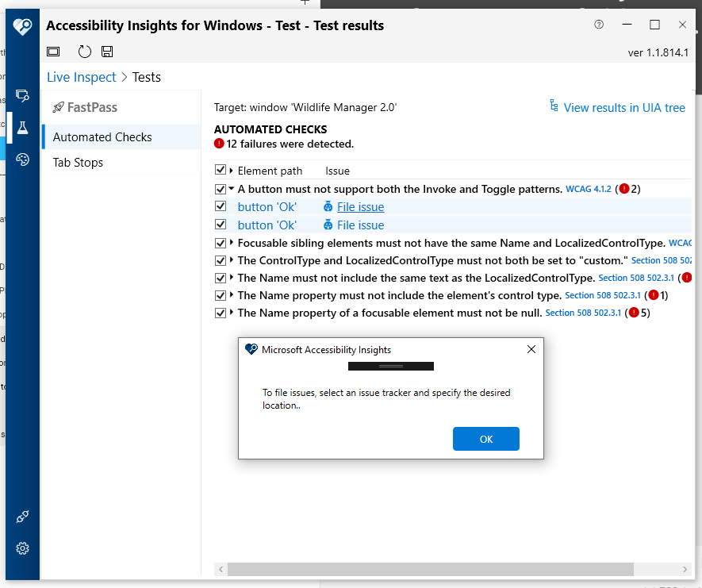Screen dimensions: 702x588
Task: Switch to Tab Stops
Action: [121, 162]
